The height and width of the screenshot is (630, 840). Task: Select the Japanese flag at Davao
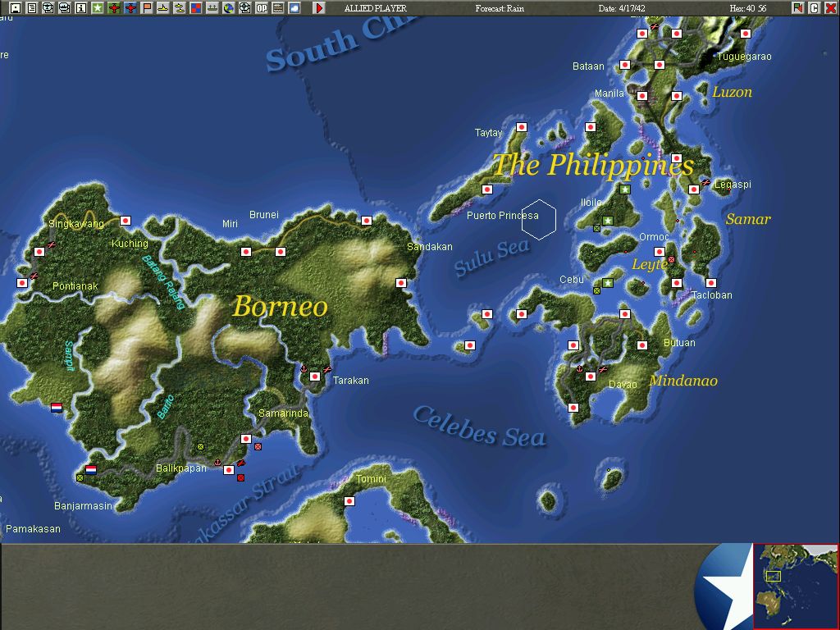591,377
